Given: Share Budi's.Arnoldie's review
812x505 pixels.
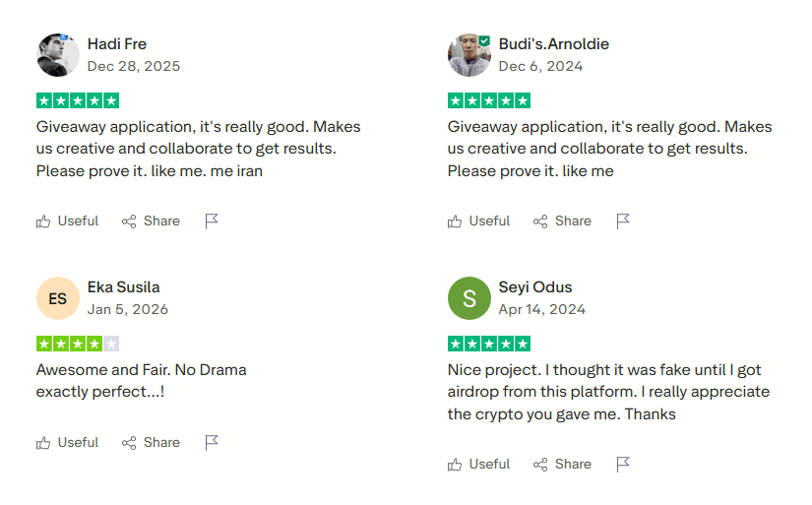Looking at the screenshot, I should pyautogui.click(x=562, y=221).
